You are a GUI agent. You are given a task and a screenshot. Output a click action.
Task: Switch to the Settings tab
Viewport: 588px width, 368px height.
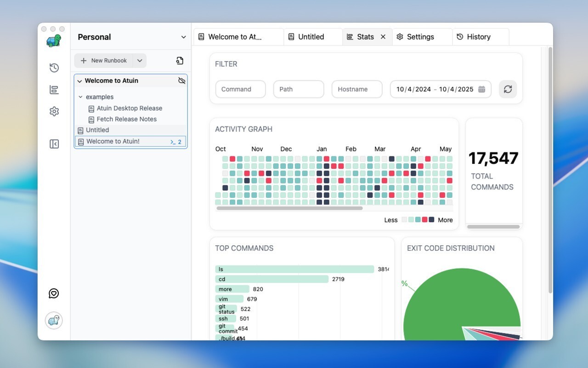click(420, 37)
